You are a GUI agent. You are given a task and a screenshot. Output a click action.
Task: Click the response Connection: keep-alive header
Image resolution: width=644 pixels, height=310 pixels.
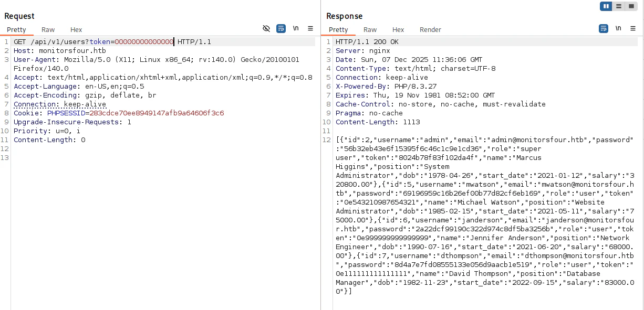[x=382, y=77]
